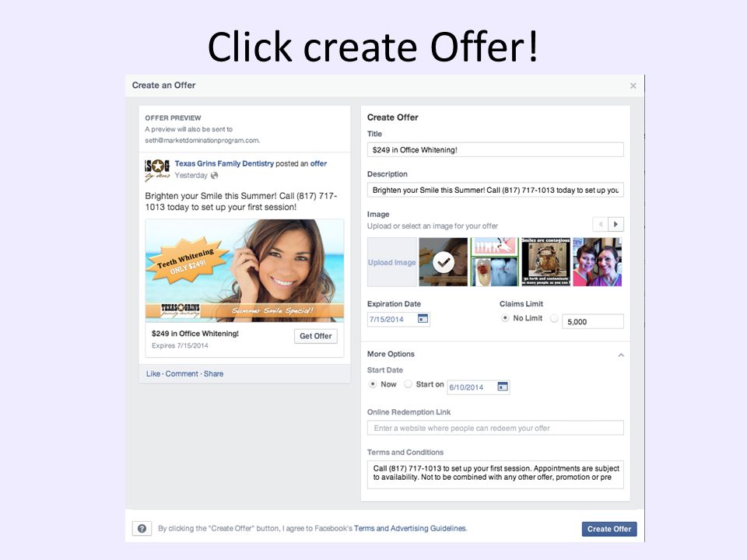Select the two smiling women thumbnail

598,262
